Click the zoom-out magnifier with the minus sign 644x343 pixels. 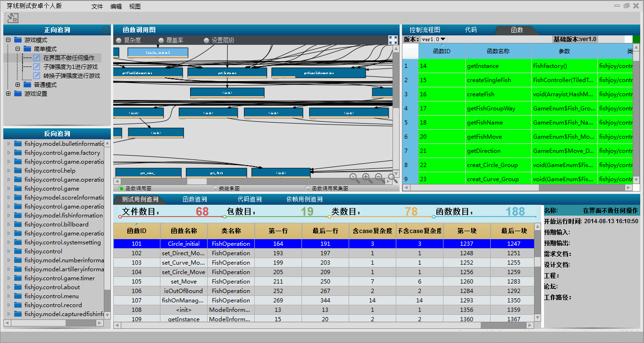379,178
